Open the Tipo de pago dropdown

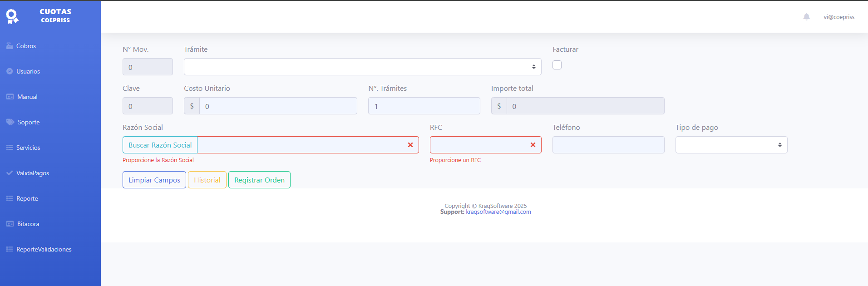[x=731, y=145]
